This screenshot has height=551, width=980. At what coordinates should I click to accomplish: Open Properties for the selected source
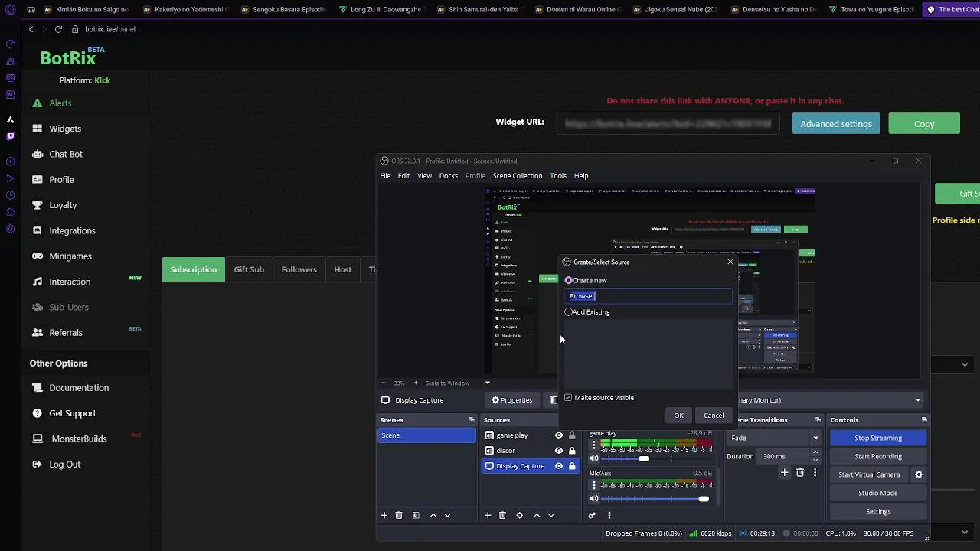pos(512,400)
